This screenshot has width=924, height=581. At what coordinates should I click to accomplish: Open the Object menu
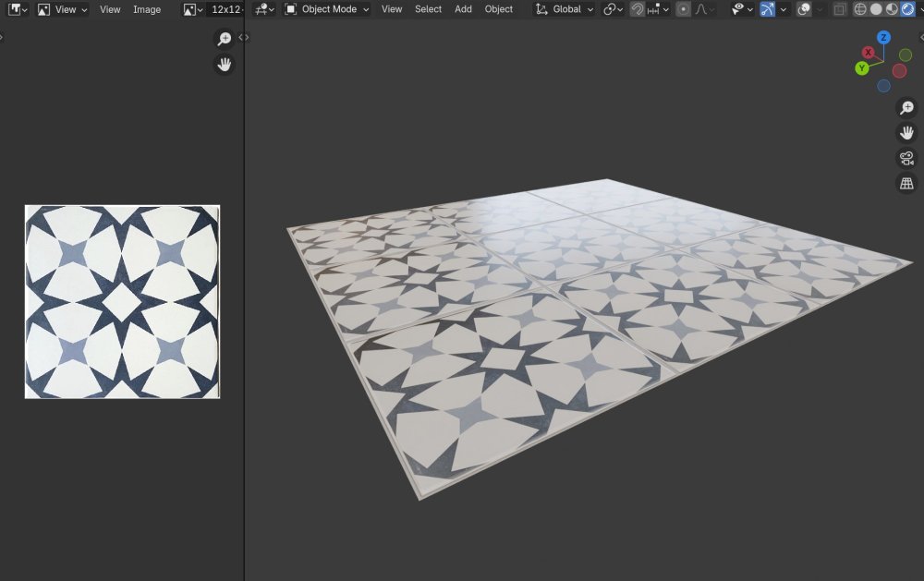pyautogui.click(x=499, y=9)
